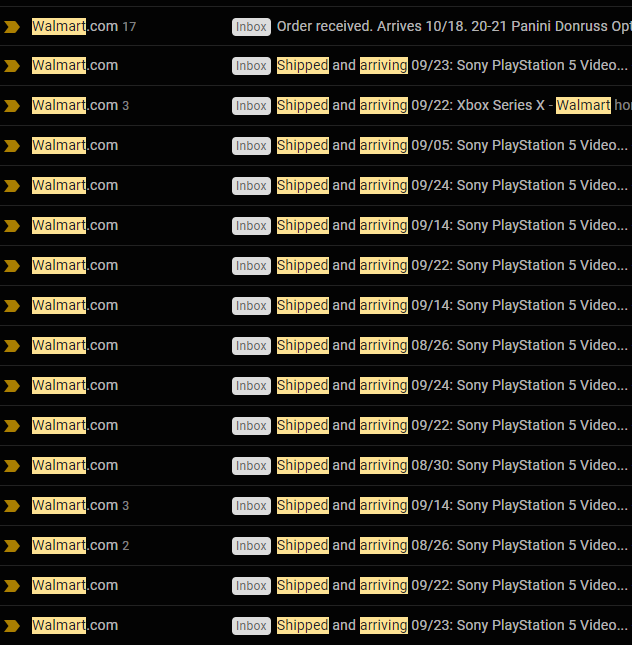The height and width of the screenshot is (645, 632).
Task: Open Shipped and arriving 08/30 Sony PlayStation email
Action: tap(452, 465)
